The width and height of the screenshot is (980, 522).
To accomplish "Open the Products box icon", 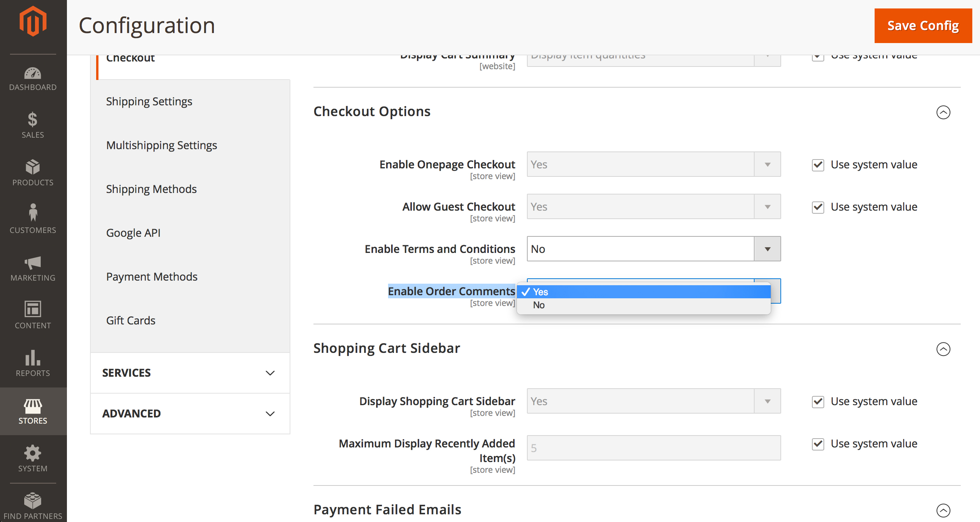I will [x=33, y=167].
